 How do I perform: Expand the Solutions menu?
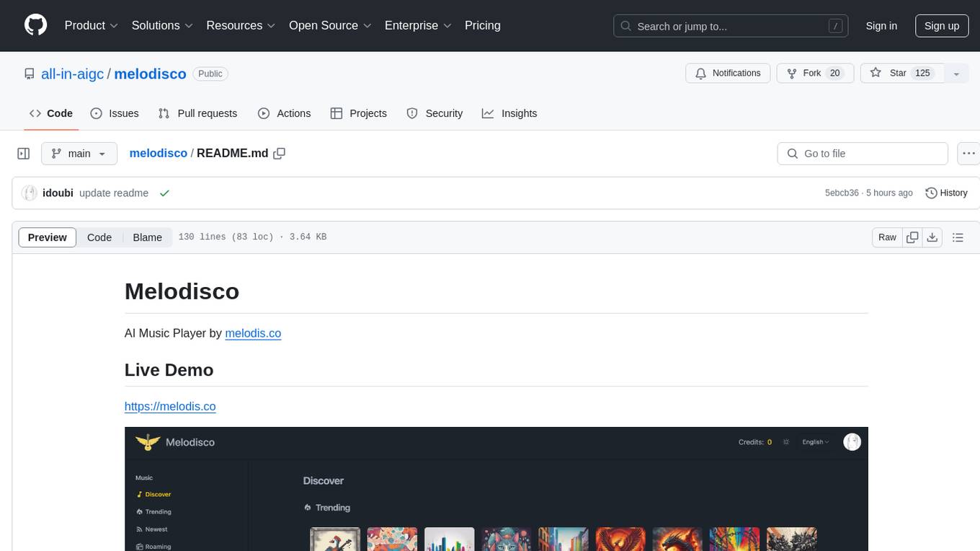tap(163, 25)
